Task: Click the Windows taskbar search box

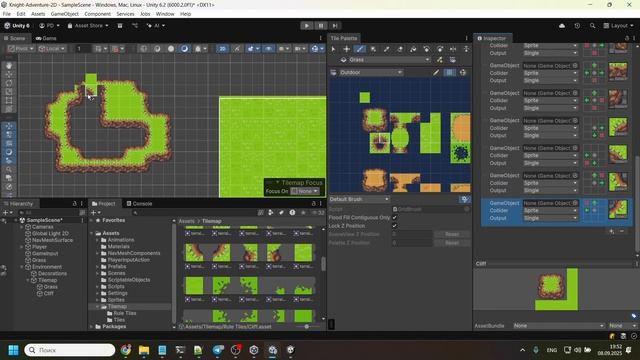Action: [70, 350]
